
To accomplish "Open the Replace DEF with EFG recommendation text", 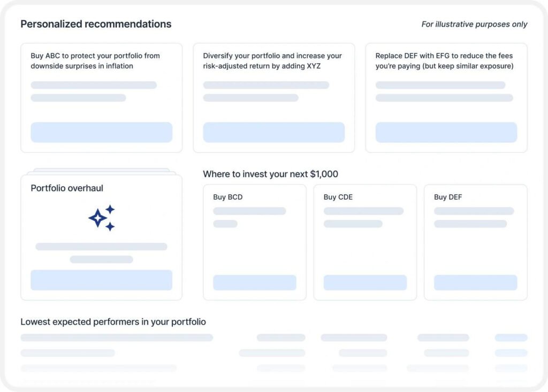I will tap(445, 60).
